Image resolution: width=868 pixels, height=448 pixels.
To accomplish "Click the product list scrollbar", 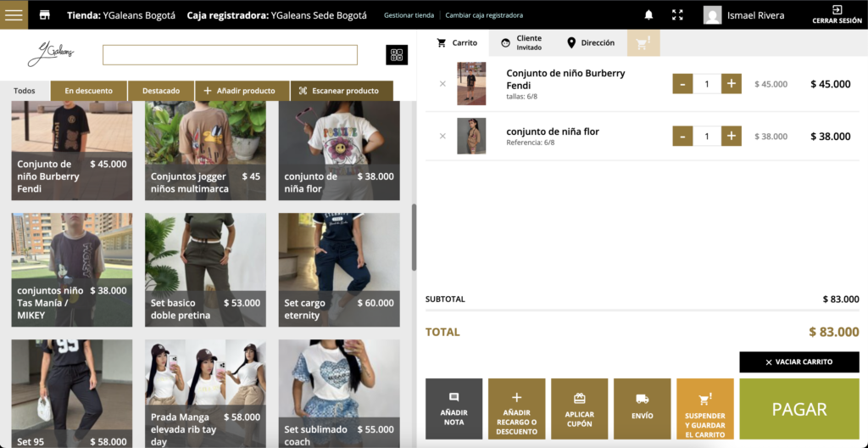I will [414, 238].
